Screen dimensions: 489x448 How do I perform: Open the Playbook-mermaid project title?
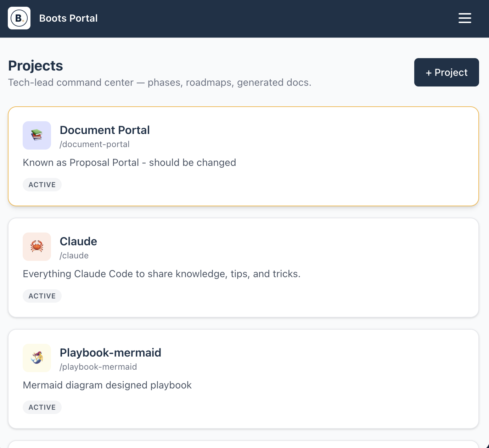[110, 353]
